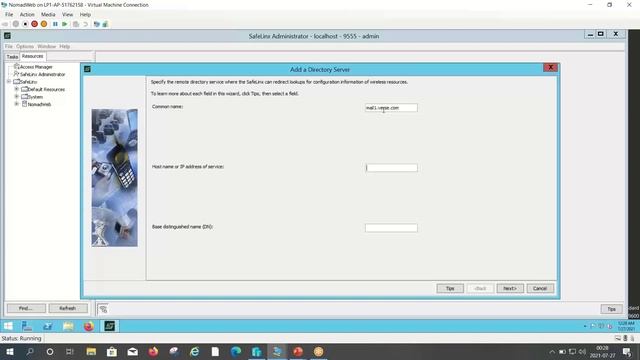Switch to the Tasks tab
Viewport: 640px width, 360px height.
(x=13, y=57)
